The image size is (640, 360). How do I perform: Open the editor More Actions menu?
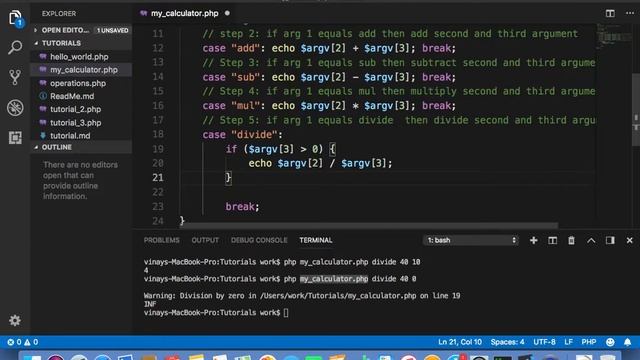[x=630, y=13]
